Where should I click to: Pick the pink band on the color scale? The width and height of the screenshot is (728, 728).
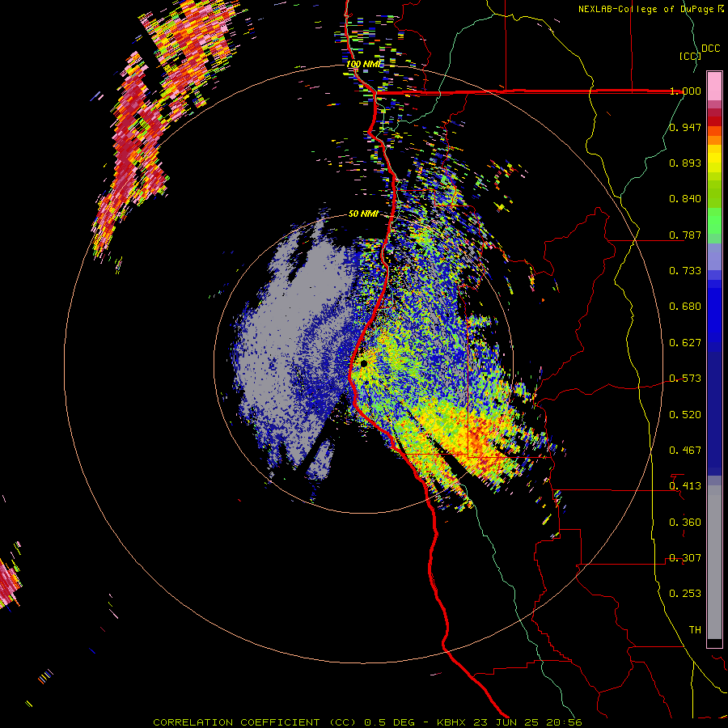pos(714,87)
